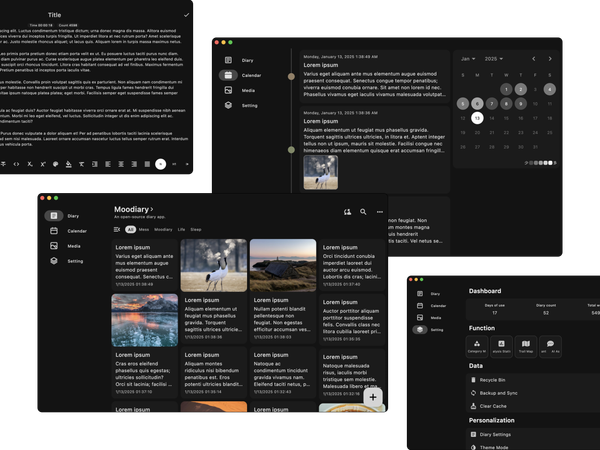Click the first timeline dot marker

(291, 77)
